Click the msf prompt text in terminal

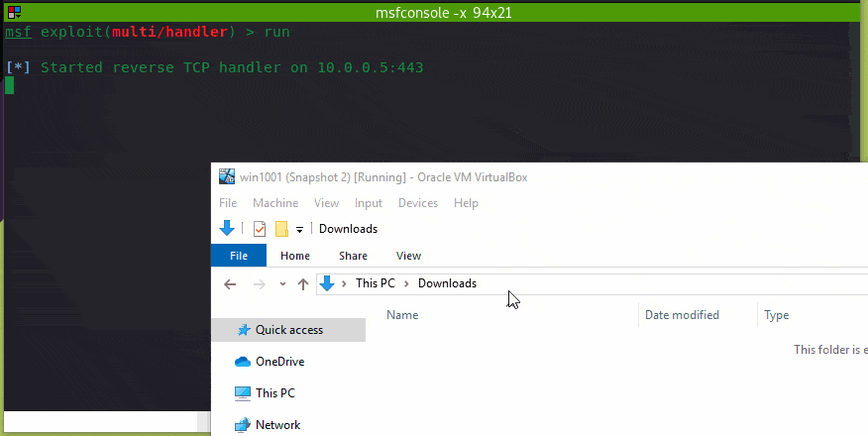pos(18,32)
